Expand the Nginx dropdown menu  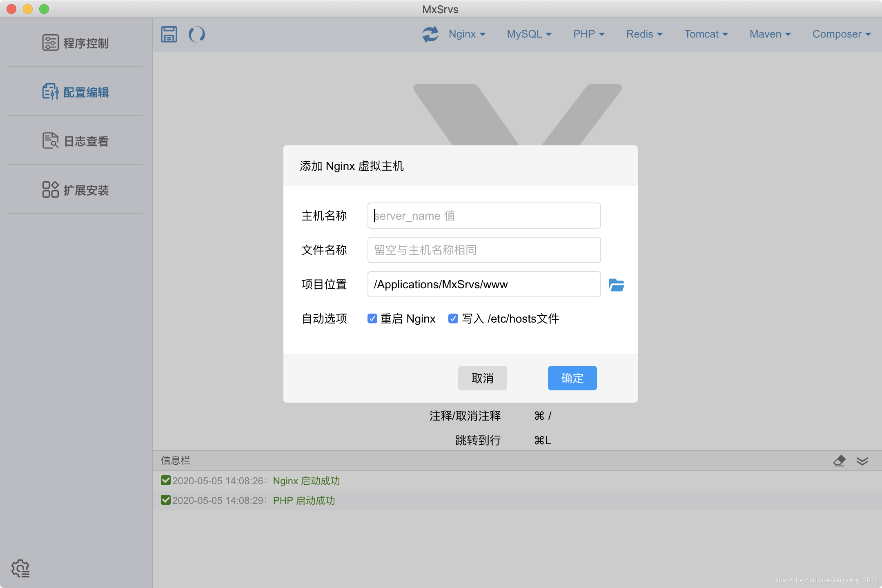pyautogui.click(x=467, y=34)
